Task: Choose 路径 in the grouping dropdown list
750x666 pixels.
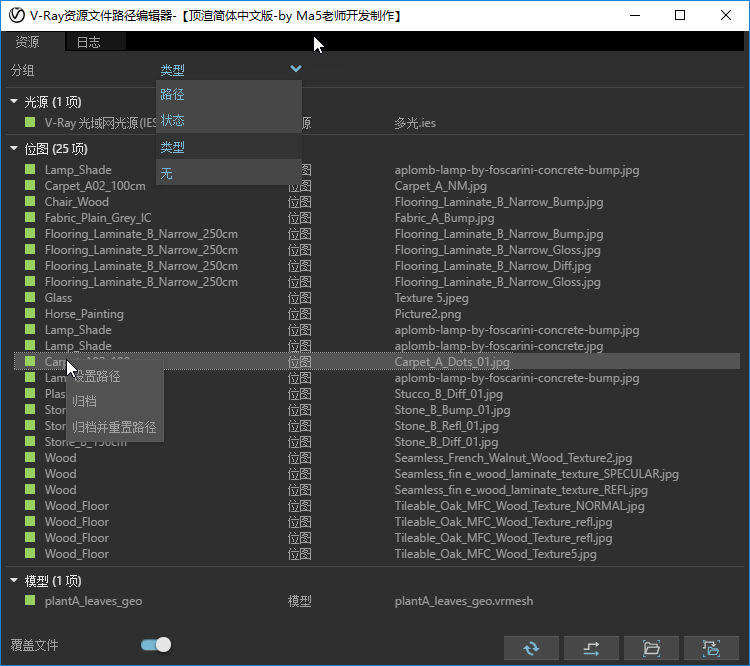Action: (x=229, y=94)
